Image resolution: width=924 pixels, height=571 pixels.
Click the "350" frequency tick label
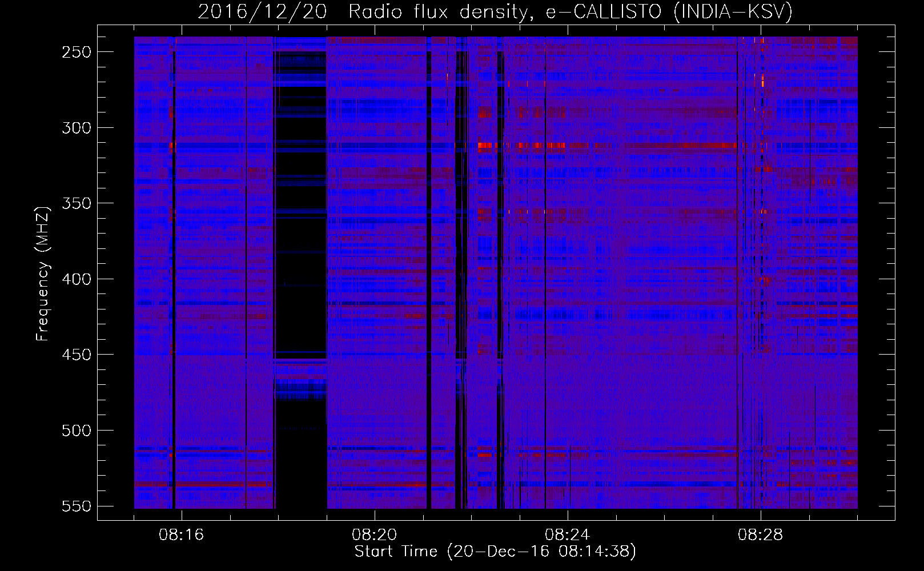77,203
